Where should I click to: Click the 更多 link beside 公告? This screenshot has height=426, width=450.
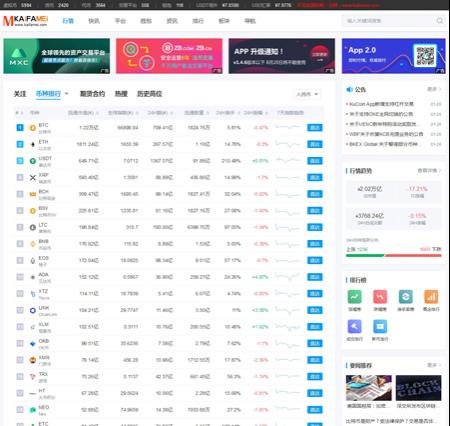(x=434, y=89)
